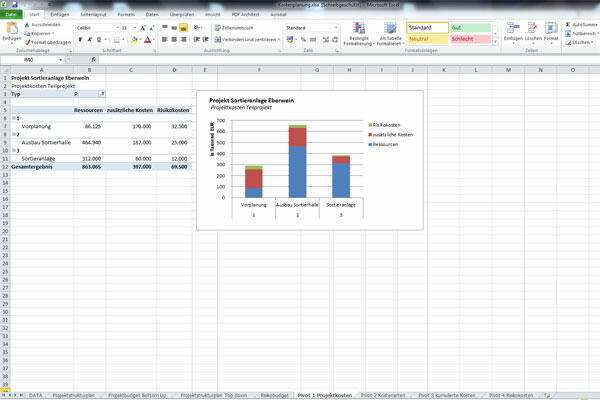Click the Name Box showing R40
Viewport: 600px width, 400px height.
[26, 60]
